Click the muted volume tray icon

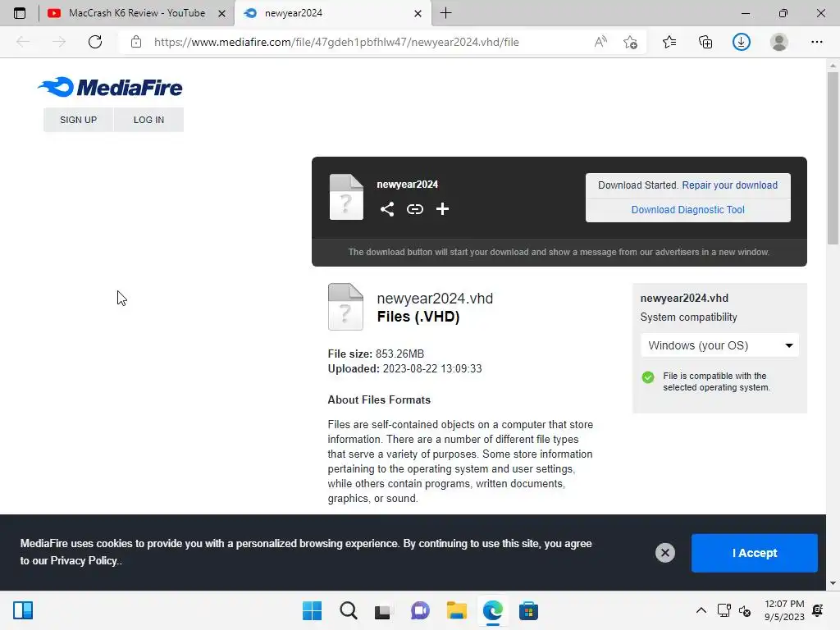pyautogui.click(x=745, y=610)
